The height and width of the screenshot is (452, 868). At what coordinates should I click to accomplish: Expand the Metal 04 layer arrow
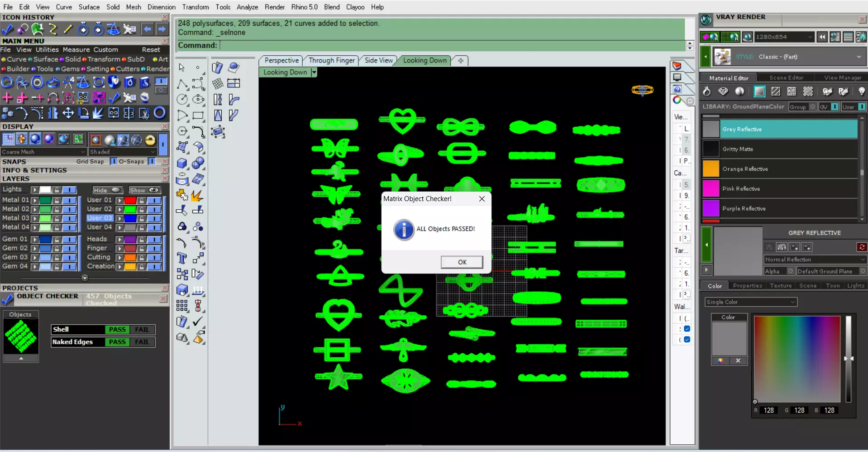pos(34,227)
